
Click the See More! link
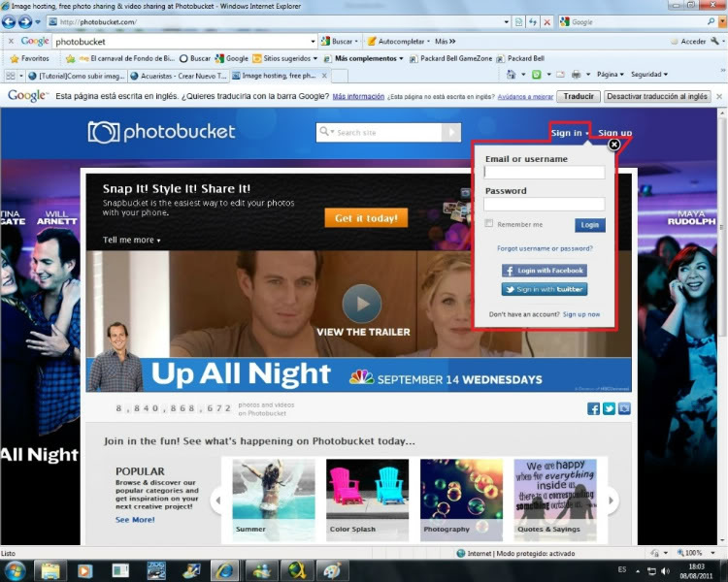coord(135,519)
